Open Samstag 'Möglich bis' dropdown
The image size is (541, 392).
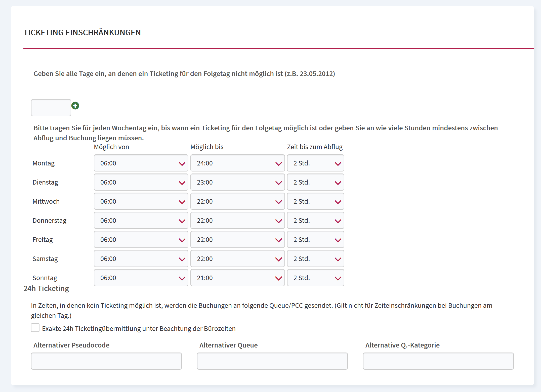238,259
